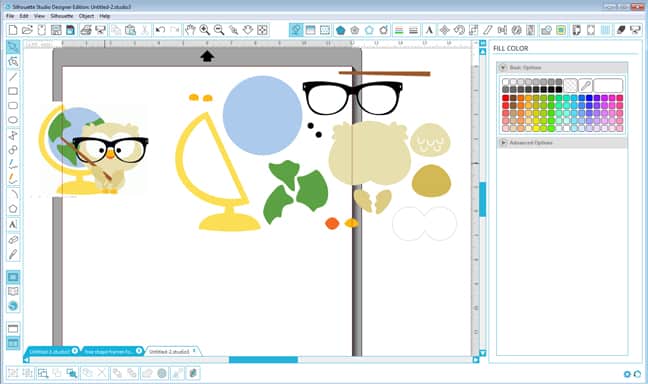Zoom out using the magnifier minus icon

(x=219, y=30)
